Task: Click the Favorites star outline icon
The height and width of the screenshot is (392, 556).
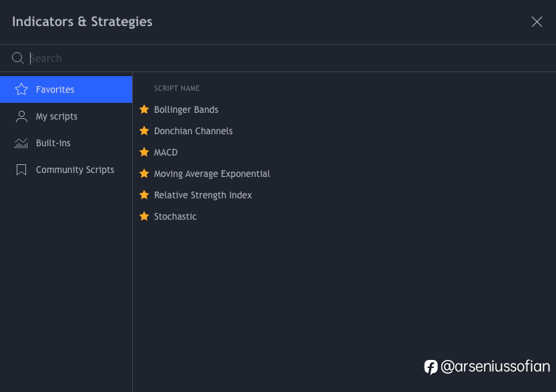Action: pyautogui.click(x=21, y=89)
